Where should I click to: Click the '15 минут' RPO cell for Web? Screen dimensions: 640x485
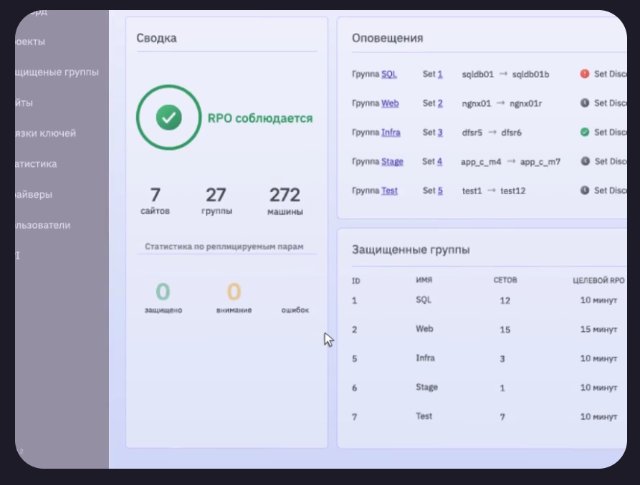[598, 329]
